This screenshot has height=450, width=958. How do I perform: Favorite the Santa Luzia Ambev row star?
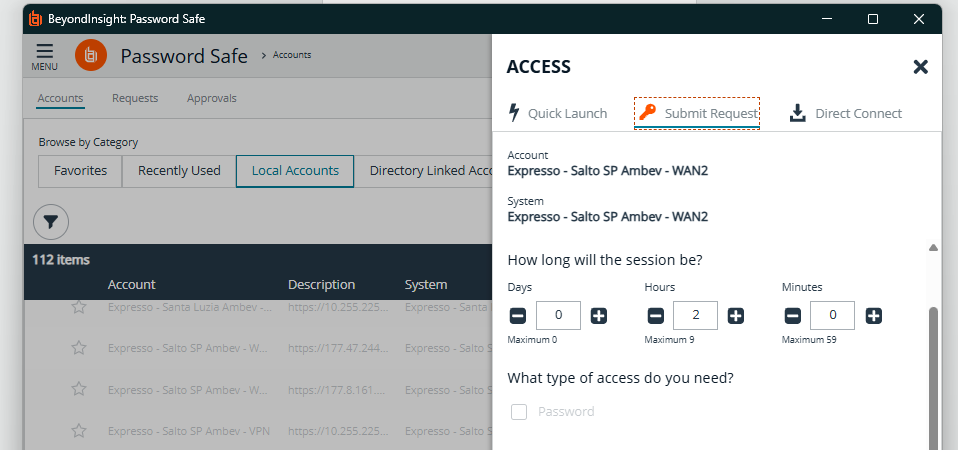(x=79, y=307)
